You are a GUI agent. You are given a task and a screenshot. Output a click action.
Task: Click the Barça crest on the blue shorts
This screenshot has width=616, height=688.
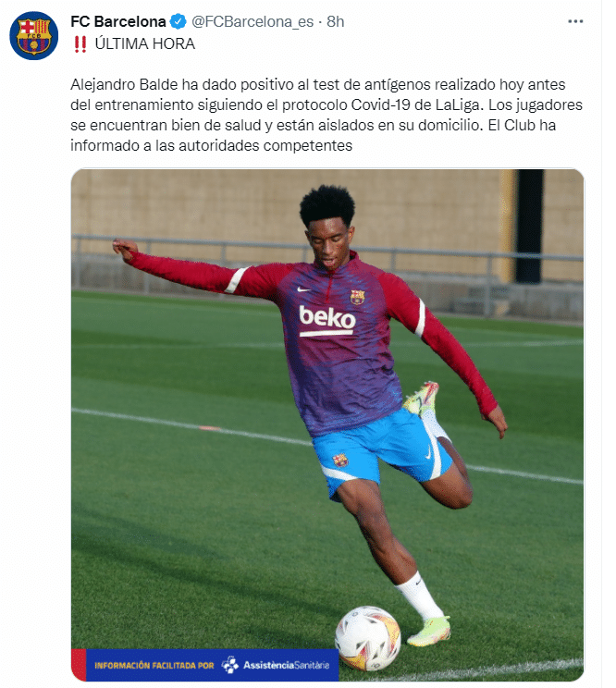(340, 461)
